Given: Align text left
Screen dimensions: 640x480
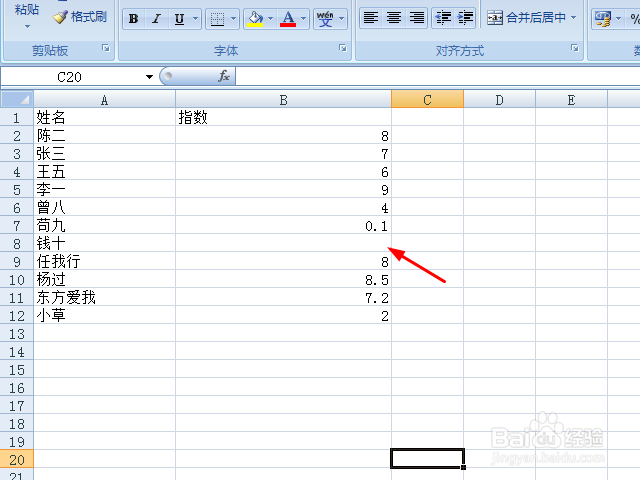Looking at the screenshot, I should coord(371,18).
